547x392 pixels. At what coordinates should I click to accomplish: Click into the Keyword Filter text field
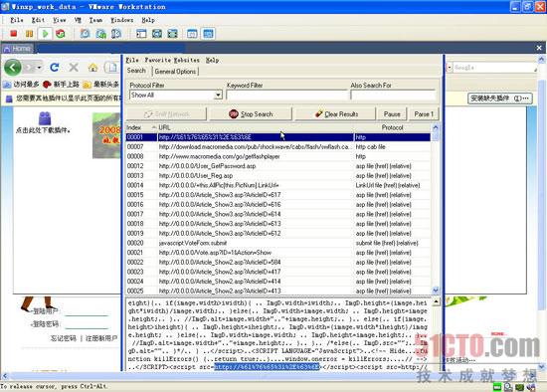click(286, 95)
